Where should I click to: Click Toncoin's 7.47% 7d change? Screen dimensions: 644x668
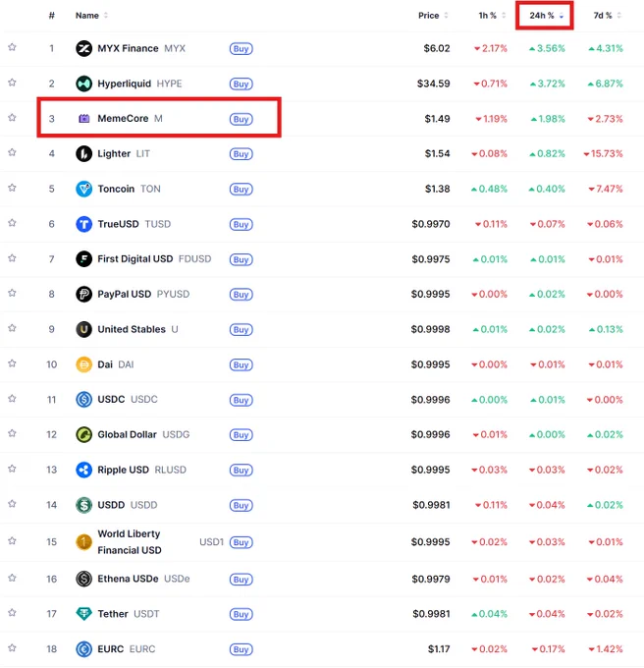coord(606,189)
